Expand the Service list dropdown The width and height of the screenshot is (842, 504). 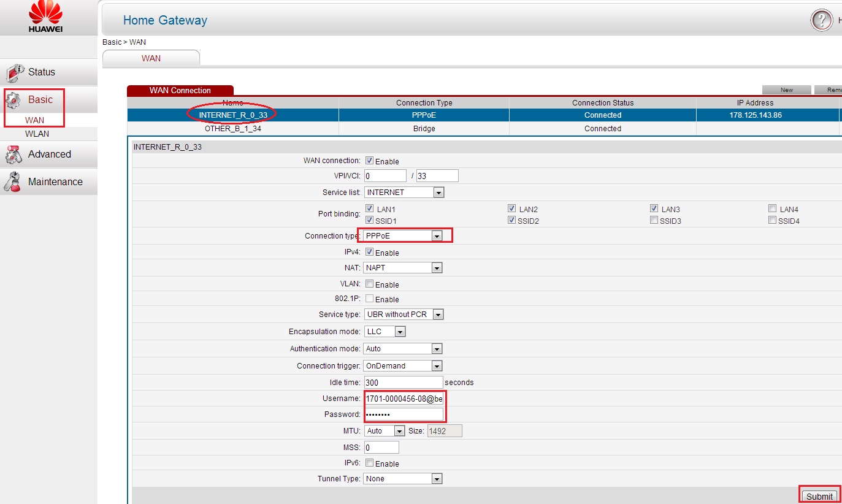click(x=404, y=192)
